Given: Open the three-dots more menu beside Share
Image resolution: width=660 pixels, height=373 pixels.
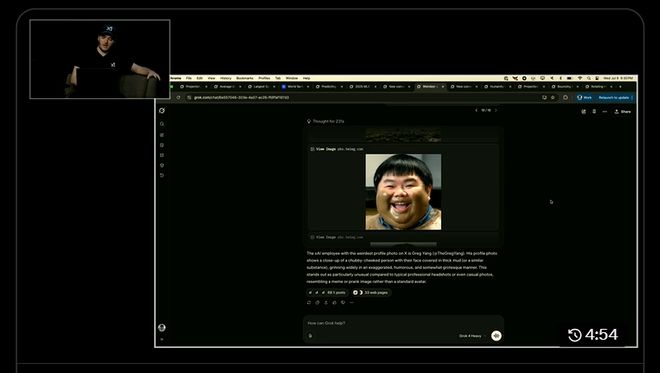Looking at the screenshot, I should [604, 112].
